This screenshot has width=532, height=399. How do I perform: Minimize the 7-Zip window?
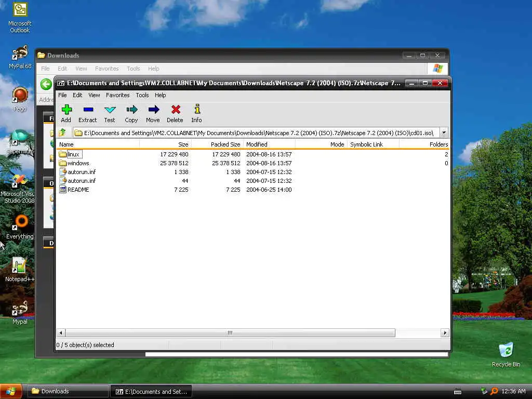tap(411, 83)
